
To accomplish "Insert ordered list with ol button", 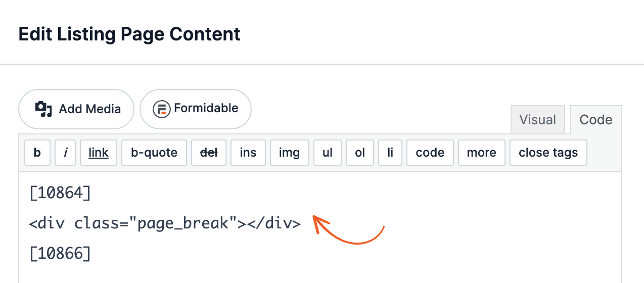I will 360,153.
